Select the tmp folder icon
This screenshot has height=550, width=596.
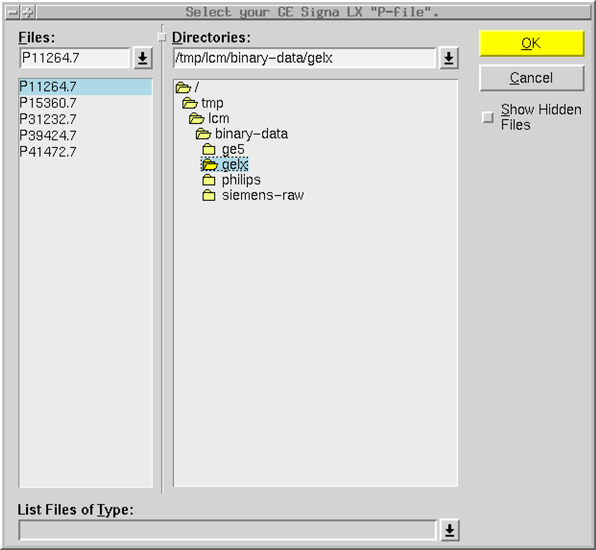[x=190, y=103]
